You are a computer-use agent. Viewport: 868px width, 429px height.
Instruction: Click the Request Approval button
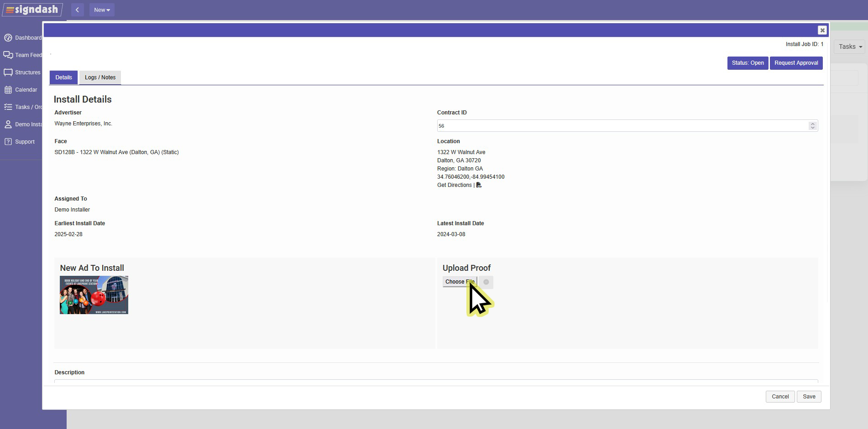click(796, 63)
